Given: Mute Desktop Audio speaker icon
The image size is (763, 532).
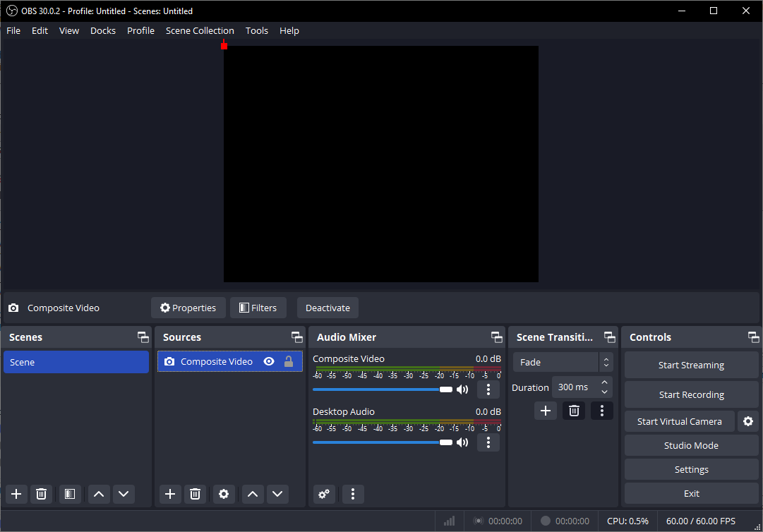Looking at the screenshot, I should (x=462, y=442).
